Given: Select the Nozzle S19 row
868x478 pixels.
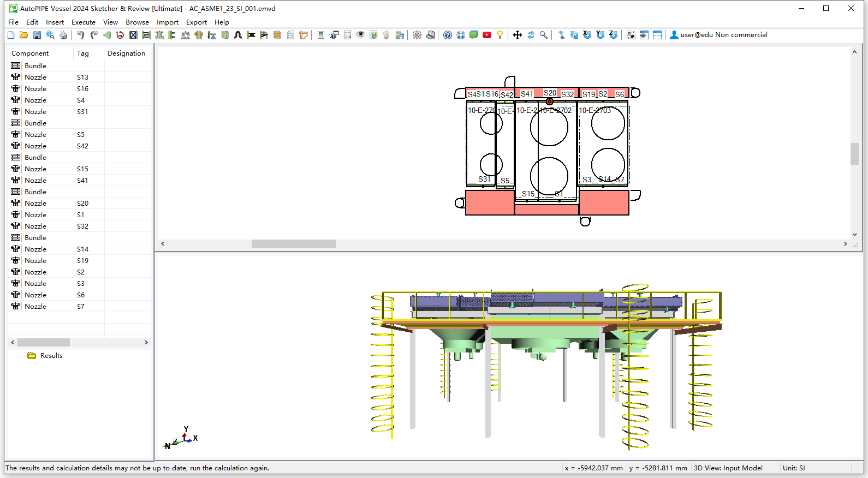Looking at the screenshot, I should 80,260.
